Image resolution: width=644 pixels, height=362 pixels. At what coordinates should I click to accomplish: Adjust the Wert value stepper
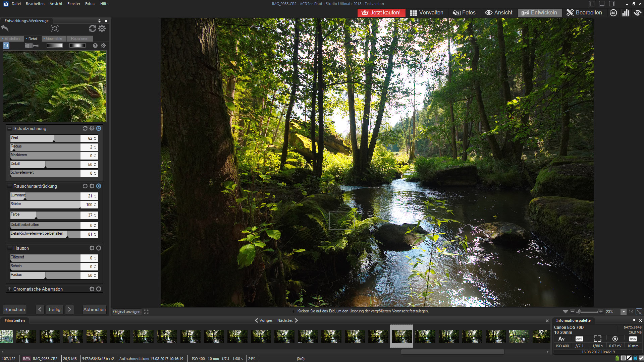click(x=95, y=138)
